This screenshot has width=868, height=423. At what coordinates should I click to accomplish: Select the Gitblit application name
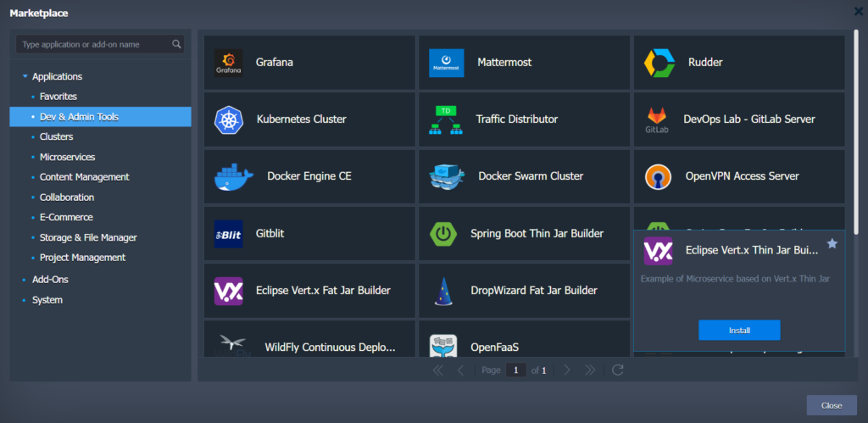pos(270,233)
